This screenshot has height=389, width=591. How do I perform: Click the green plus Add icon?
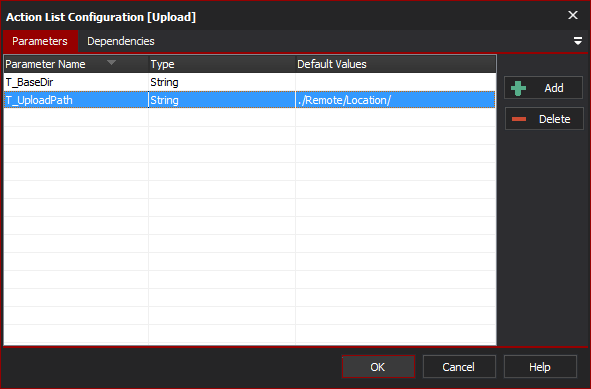click(x=518, y=88)
